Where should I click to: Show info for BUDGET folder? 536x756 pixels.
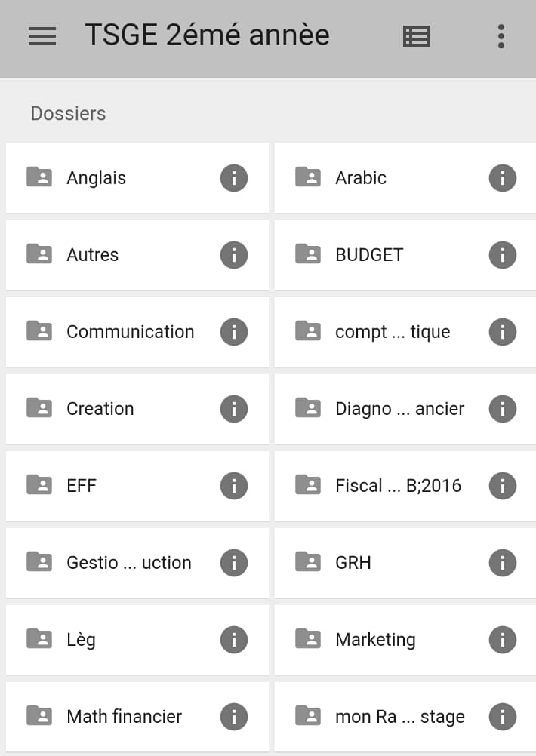(x=503, y=254)
